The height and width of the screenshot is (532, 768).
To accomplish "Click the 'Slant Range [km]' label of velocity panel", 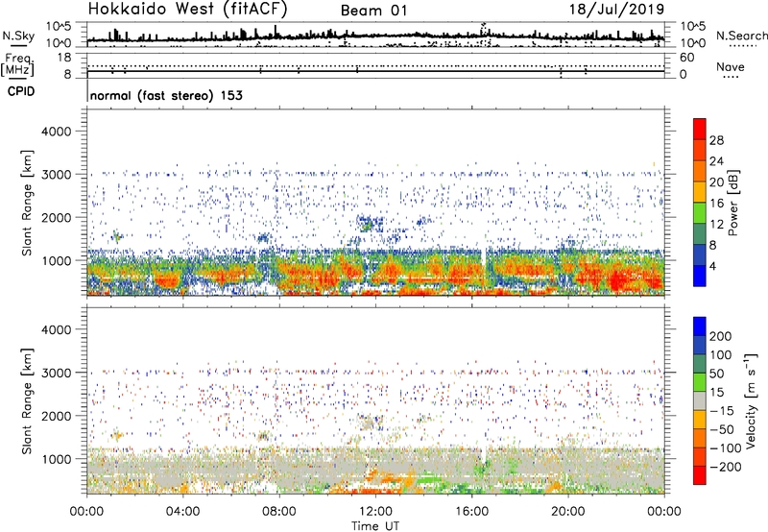I will click(27, 400).
